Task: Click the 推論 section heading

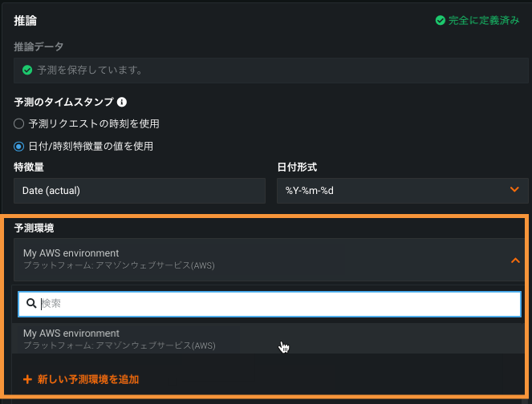Action: click(25, 20)
